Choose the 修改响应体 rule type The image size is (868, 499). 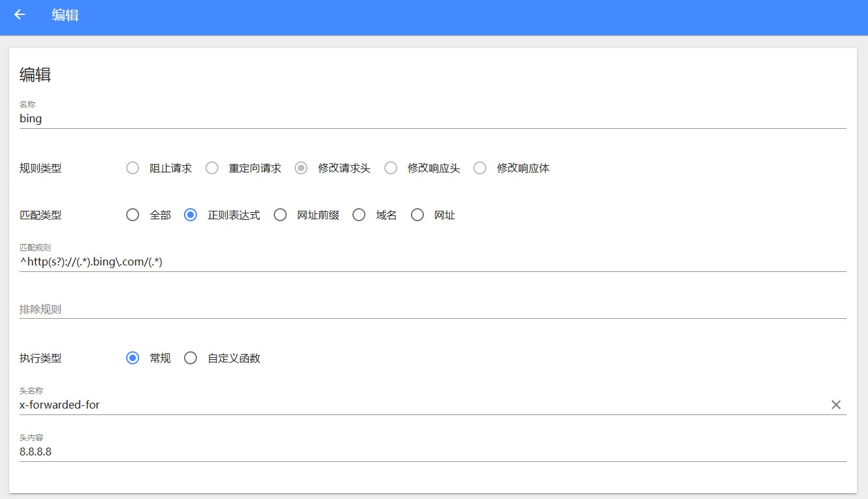480,168
